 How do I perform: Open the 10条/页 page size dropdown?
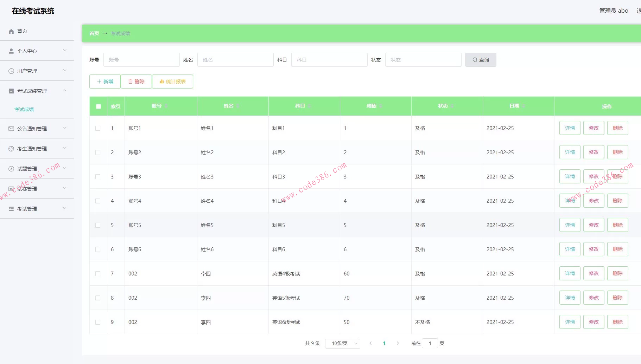pos(342,344)
